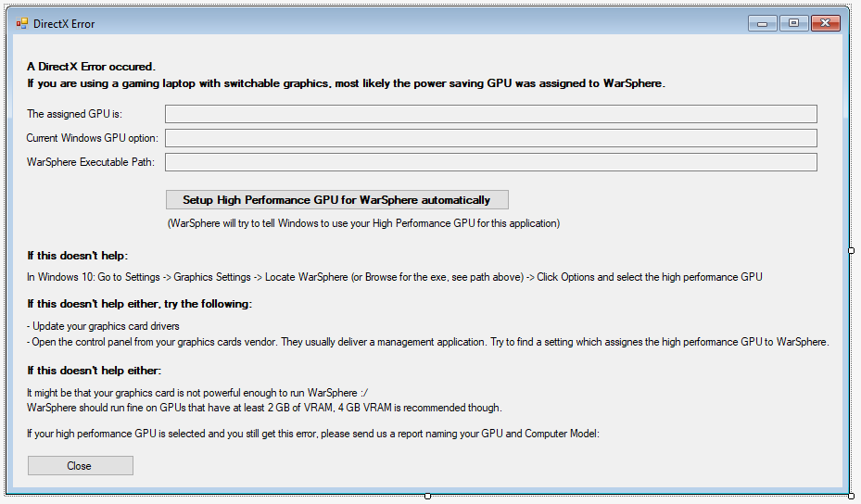Click the 'gaming laptop with switchable graphics' line
The width and height of the screenshot is (861, 504).
click(x=346, y=82)
